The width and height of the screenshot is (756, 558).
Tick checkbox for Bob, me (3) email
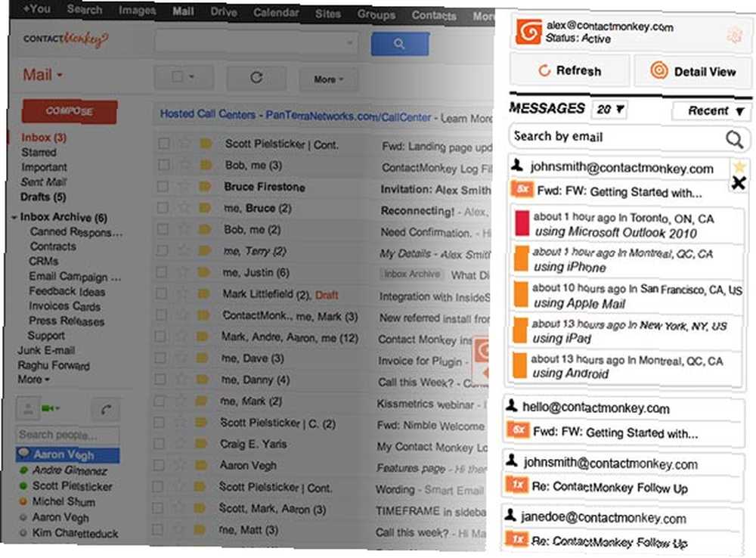pos(164,165)
